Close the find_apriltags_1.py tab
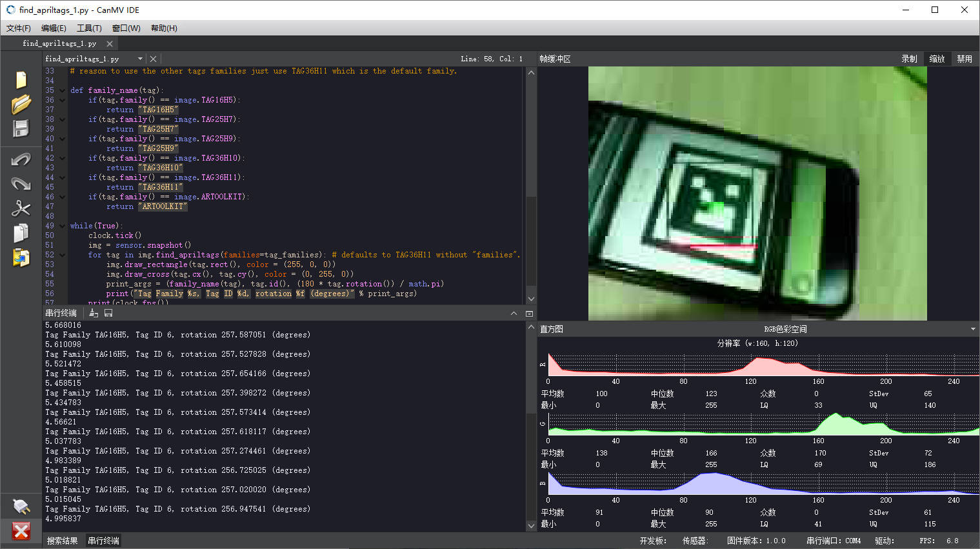The height and width of the screenshot is (549, 980). point(110,44)
